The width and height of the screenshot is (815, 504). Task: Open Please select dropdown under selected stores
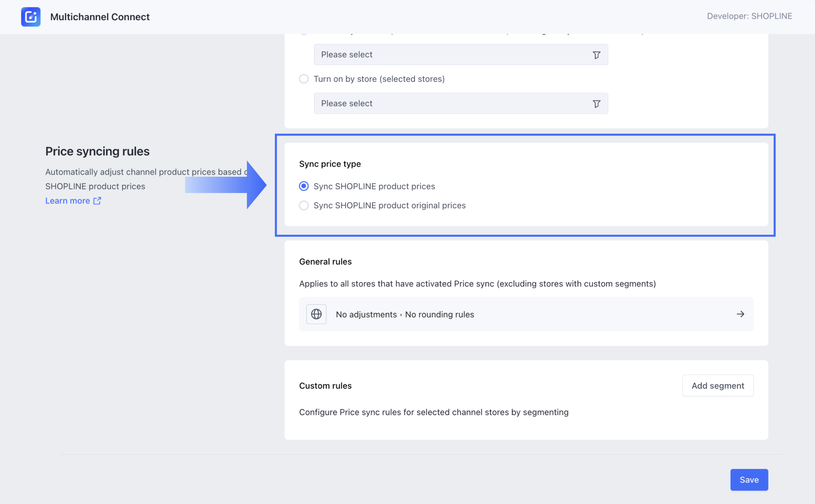pos(453,104)
